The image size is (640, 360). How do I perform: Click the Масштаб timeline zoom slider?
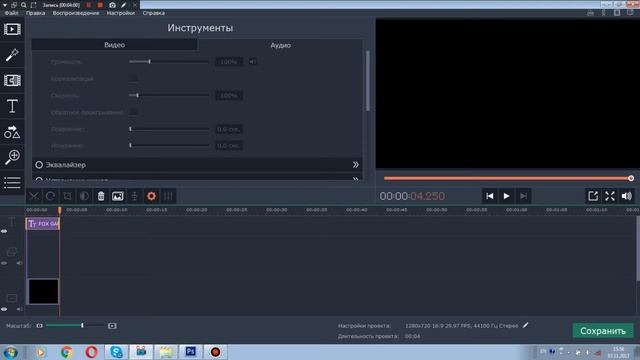75,325
